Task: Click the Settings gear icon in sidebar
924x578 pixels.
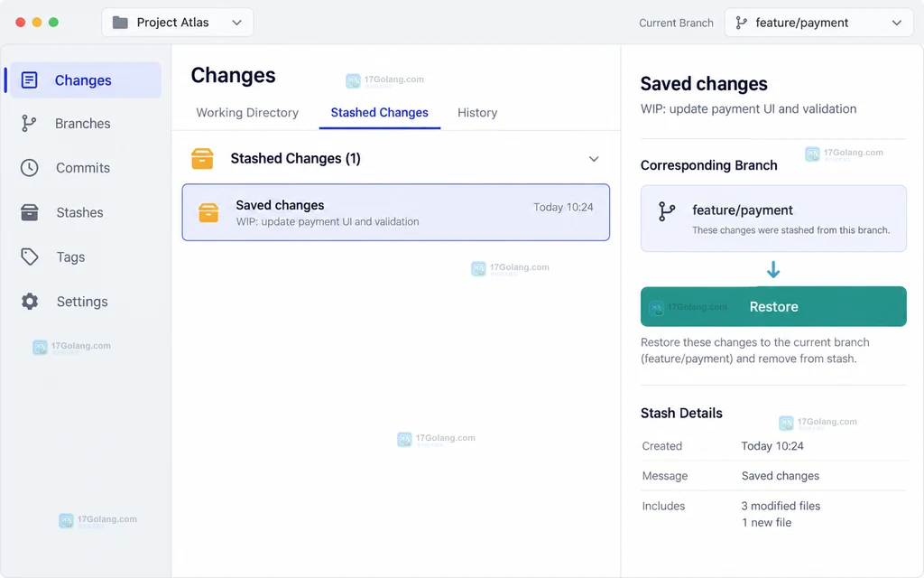Action: 30,302
